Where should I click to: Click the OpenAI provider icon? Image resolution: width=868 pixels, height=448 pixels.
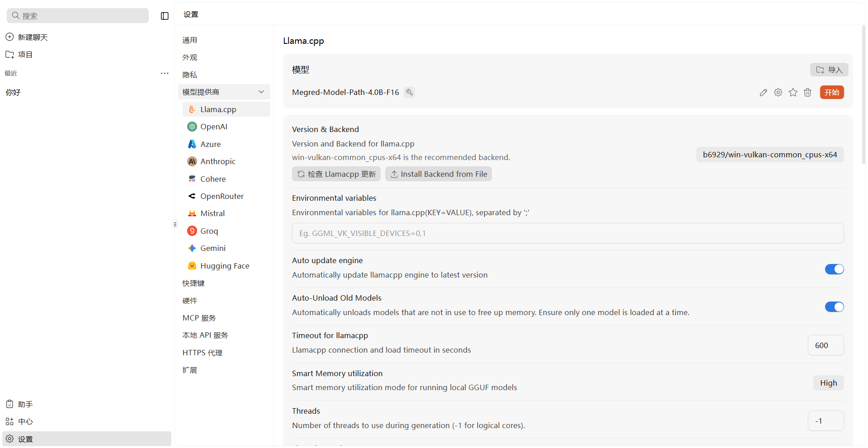pos(192,127)
